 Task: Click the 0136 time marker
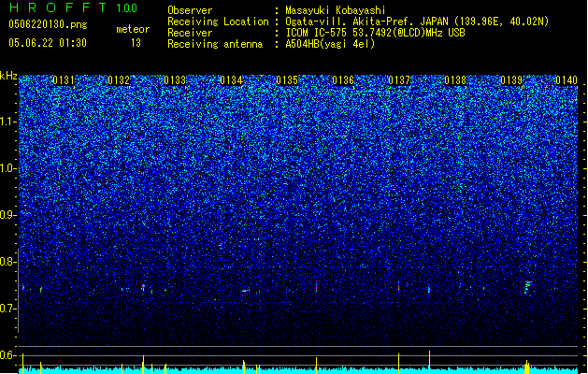(343, 80)
